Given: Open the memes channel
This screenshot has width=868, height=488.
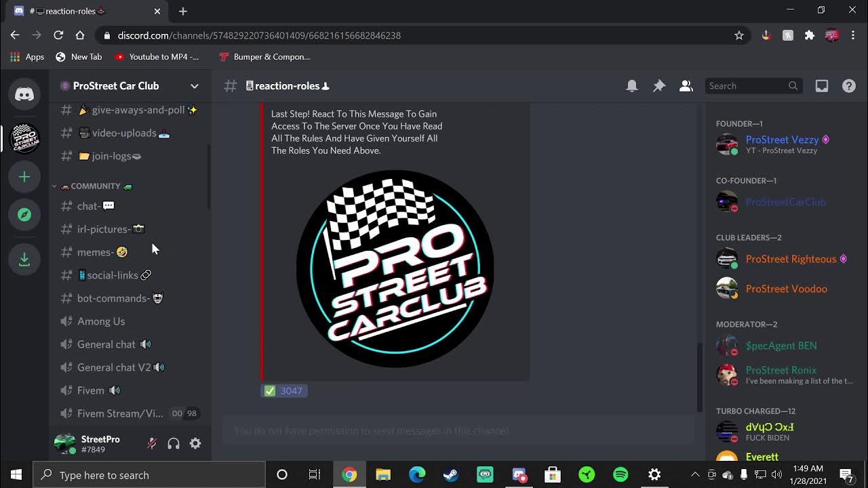Looking at the screenshot, I should click(130, 252).
